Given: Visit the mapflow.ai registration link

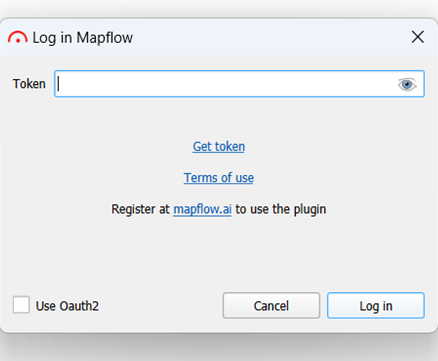Looking at the screenshot, I should (x=202, y=209).
